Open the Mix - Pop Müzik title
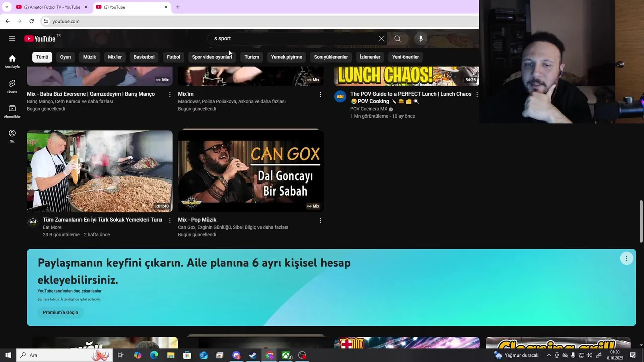Viewport: 644px width, 362px height. (x=197, y=220)
